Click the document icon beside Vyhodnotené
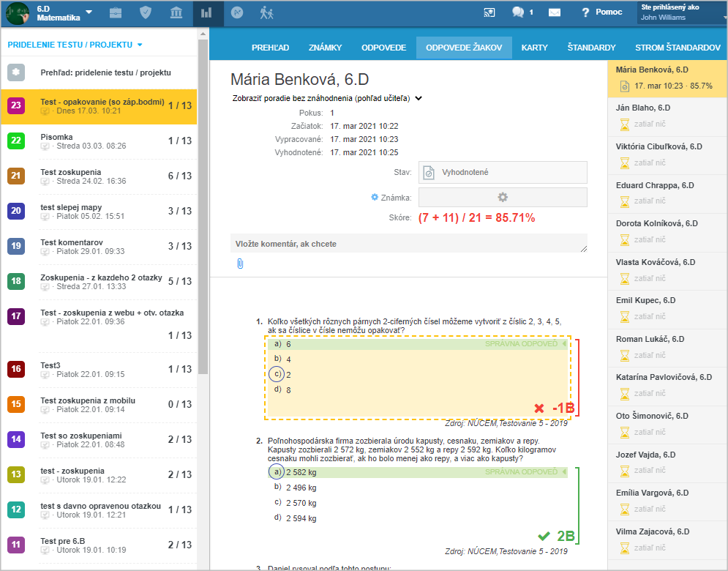 point(429,172)
